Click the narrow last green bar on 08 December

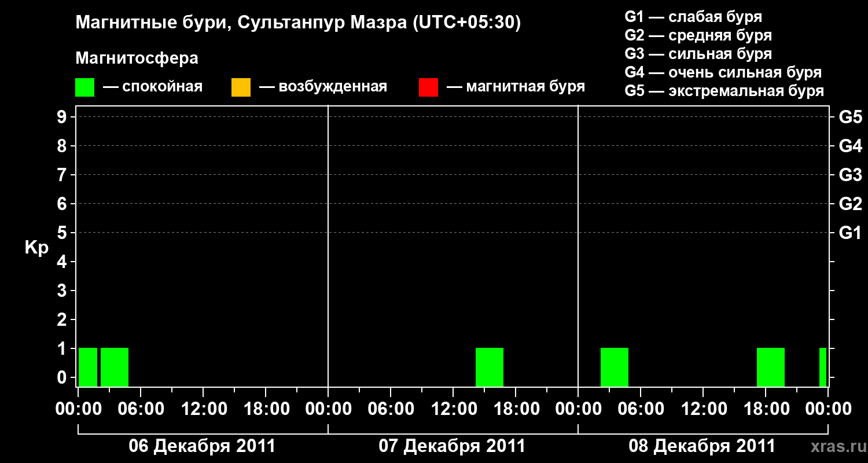(823, 367)
